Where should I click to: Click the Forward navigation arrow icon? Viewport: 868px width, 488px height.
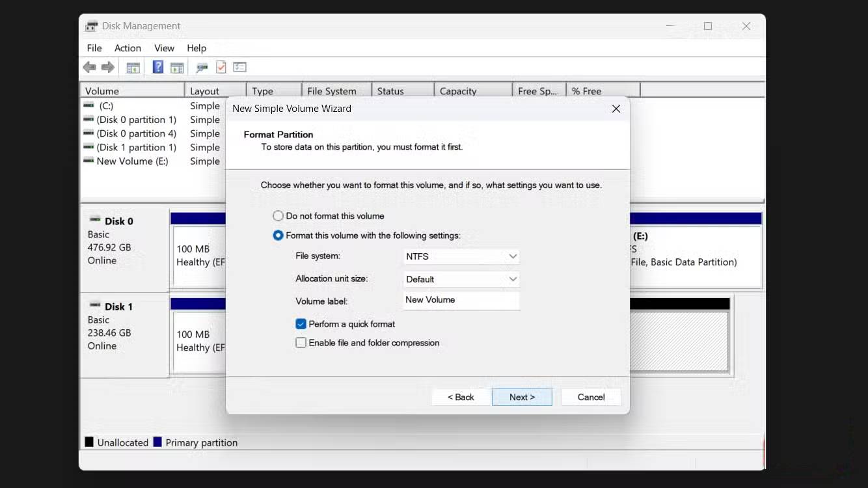[108, 67]
